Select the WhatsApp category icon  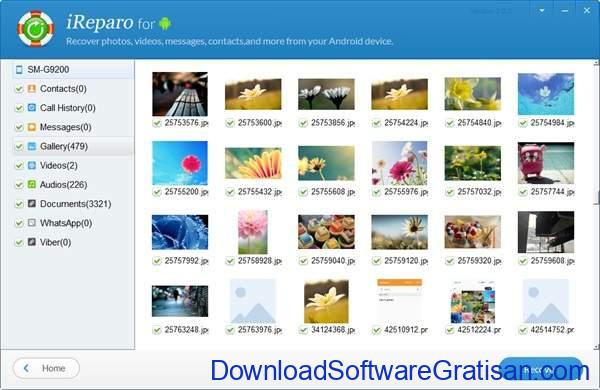pyautogui.click(x=32, y=223)
